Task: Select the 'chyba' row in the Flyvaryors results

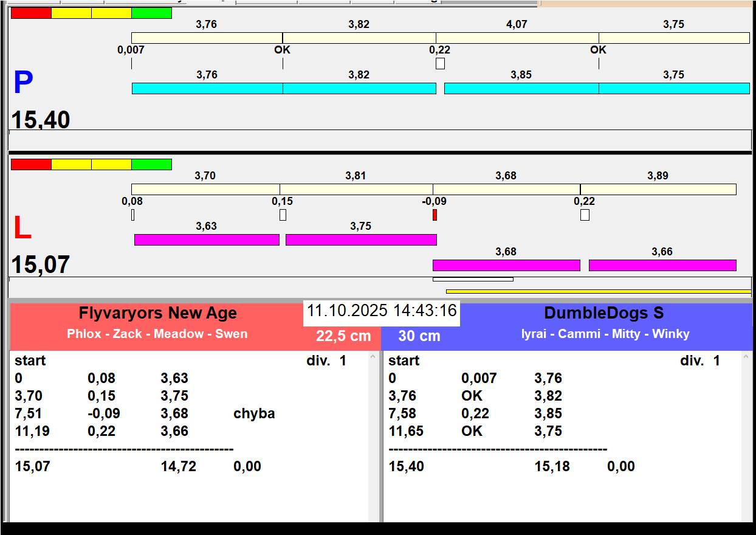Action: click(145, 414)
